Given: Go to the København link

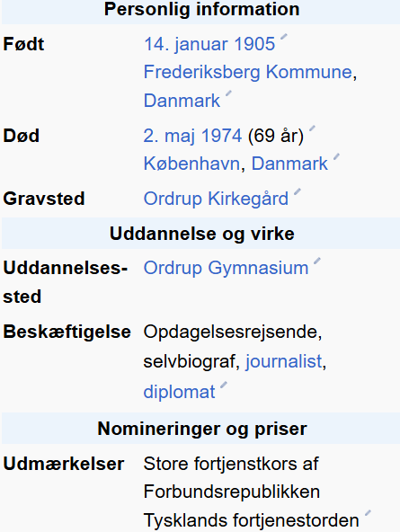Looking at the screenshot, I should (192, 164).
